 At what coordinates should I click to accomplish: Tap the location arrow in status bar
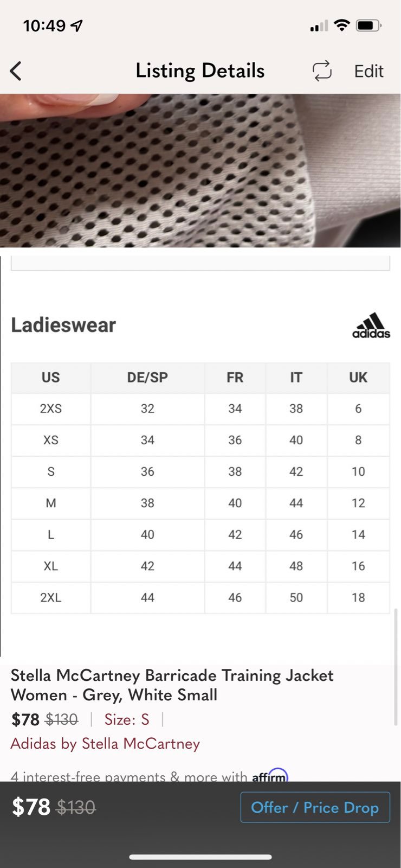pyautogui.click(x=77, y=25)
